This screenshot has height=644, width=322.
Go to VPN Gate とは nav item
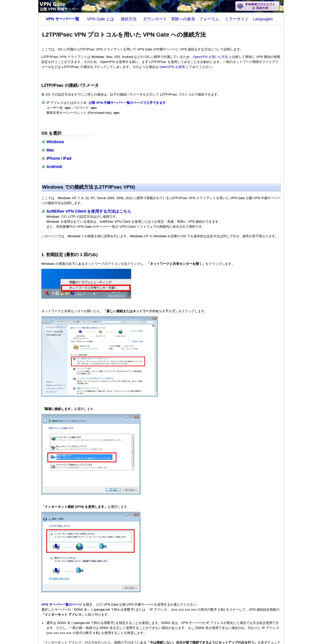tap(100, 19)
